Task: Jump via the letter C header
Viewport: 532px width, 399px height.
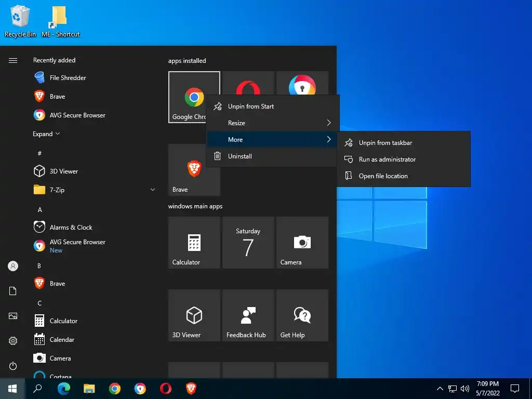Action: point(39,303)
